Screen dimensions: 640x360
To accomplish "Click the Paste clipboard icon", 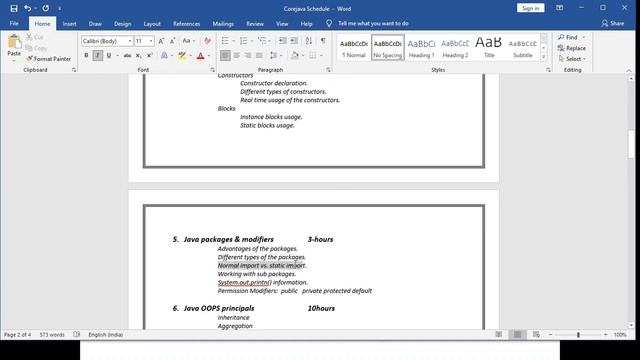I will (x=14, y=42).
